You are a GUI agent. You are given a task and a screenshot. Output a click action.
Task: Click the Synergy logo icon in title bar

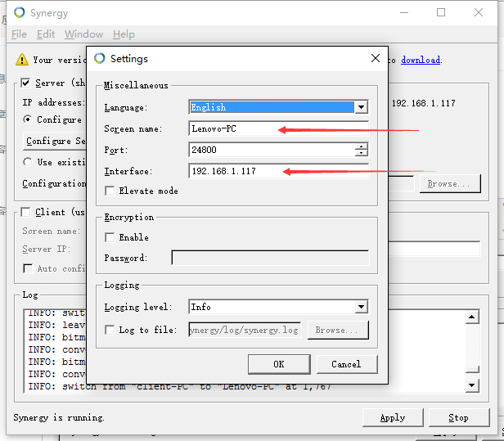click(x=20, y=12)
